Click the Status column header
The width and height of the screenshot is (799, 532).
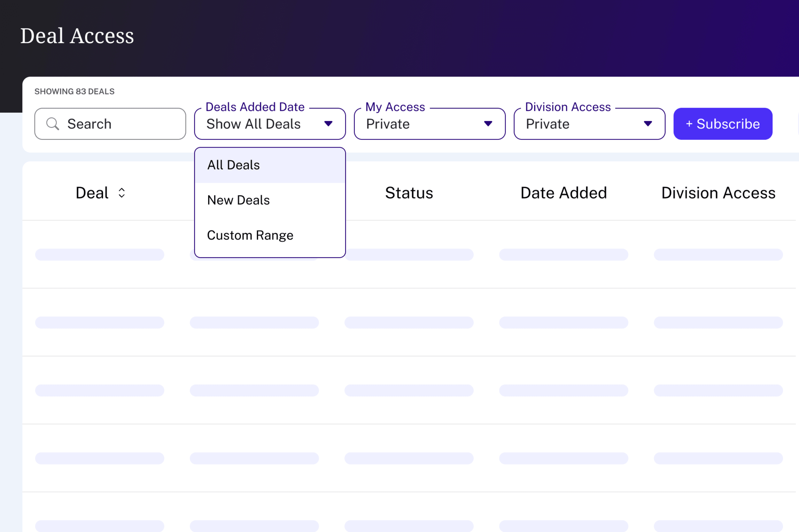(x=409, y=193)
